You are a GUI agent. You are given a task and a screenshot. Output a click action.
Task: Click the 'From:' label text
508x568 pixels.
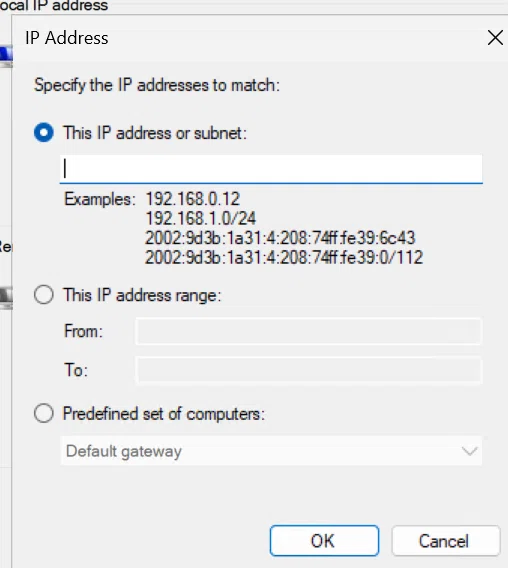[84, 331]
